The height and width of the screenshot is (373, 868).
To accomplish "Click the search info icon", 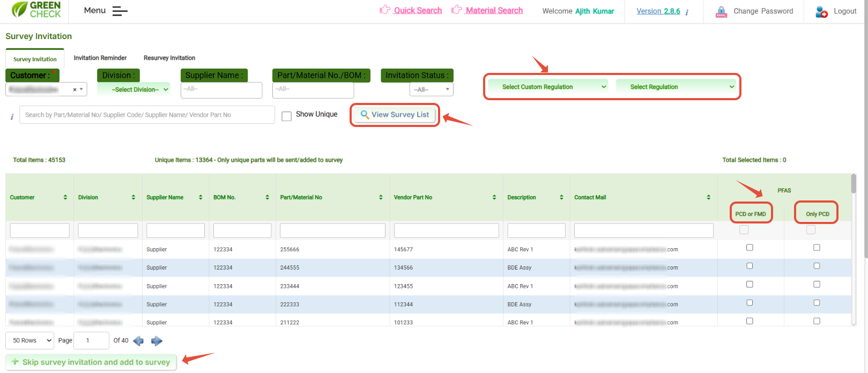I will click(x=12, y=117).
